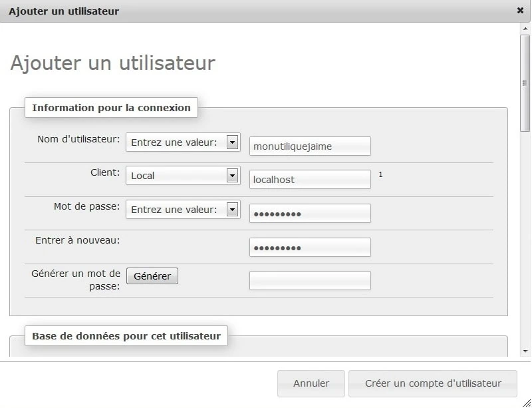Click the scrollbar up arrow
The image size is (532, 408).
[x=525, y=29]
